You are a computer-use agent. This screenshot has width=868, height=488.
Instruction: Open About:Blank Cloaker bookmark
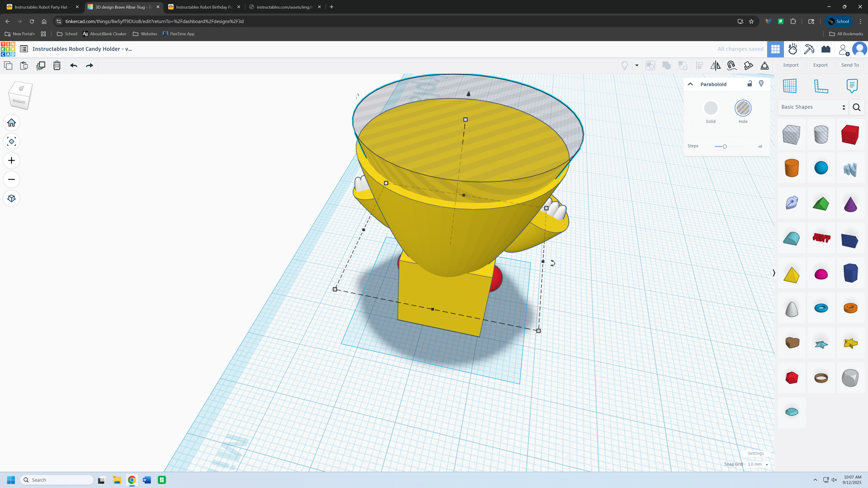[x=105, y=34]
